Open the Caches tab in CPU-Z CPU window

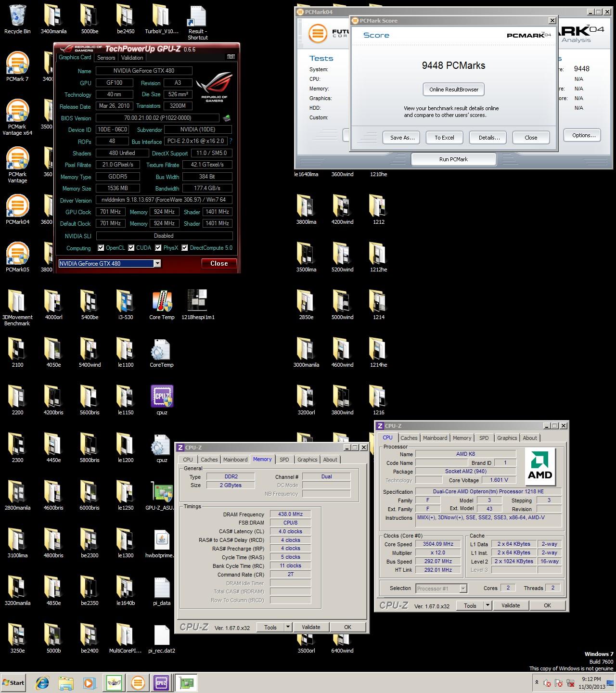point(409,438)
